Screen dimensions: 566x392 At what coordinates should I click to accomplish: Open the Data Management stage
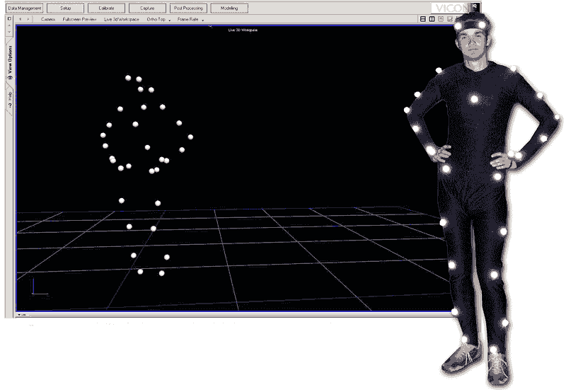pyautogui.click(x=25, y=8)
